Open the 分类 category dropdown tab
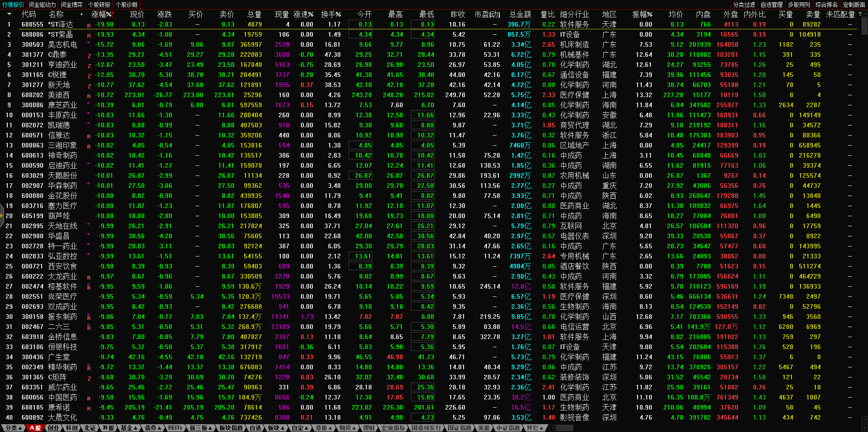Image resolution: width=868 pixels, height=432 pixels. point(13,428)
